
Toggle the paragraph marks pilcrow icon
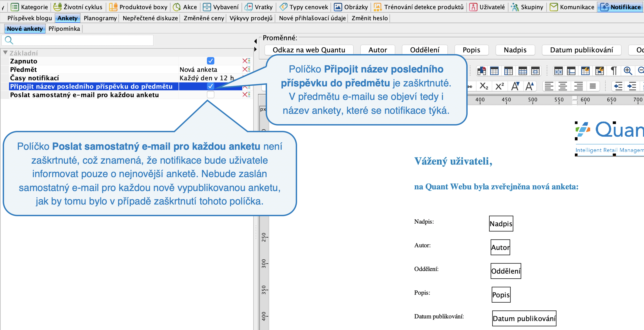click(x=613, y=71)
